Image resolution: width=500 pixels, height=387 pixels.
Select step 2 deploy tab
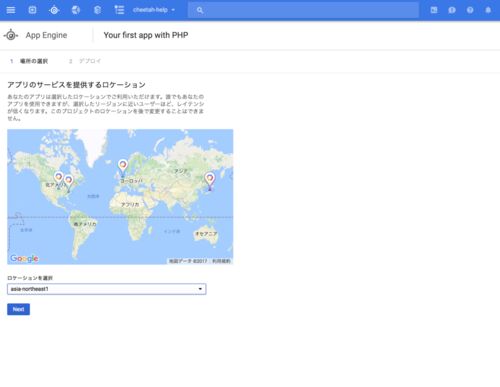point(85,61)
